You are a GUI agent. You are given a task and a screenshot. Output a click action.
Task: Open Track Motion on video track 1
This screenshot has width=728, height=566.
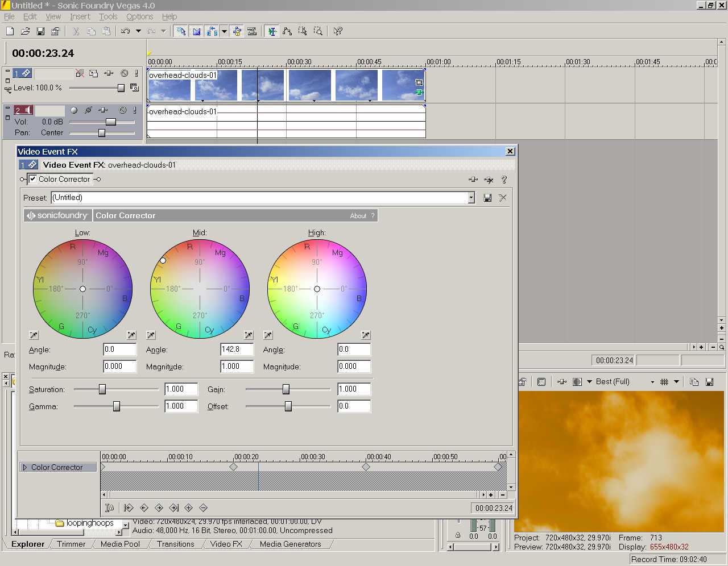(x=94, y=73)
